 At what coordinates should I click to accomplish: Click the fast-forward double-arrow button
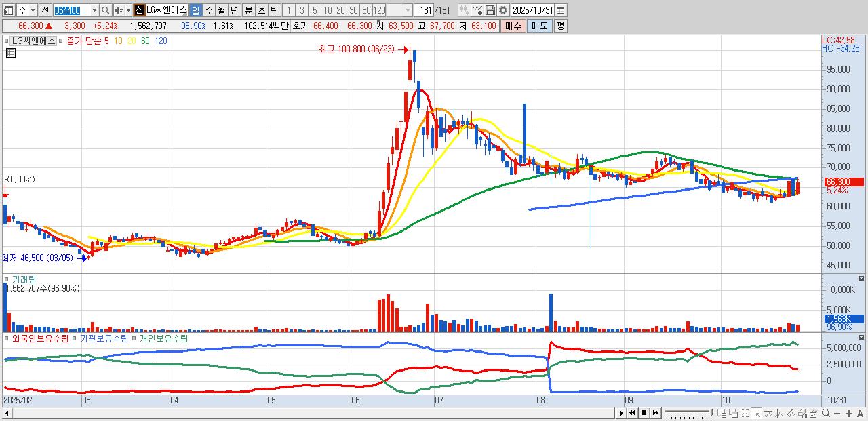(656, 413)
